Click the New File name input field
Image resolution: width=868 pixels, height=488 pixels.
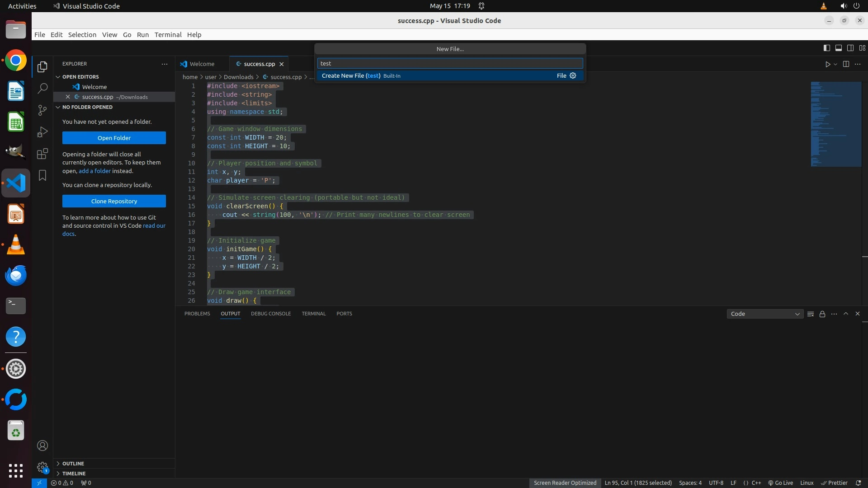point(450,64)
